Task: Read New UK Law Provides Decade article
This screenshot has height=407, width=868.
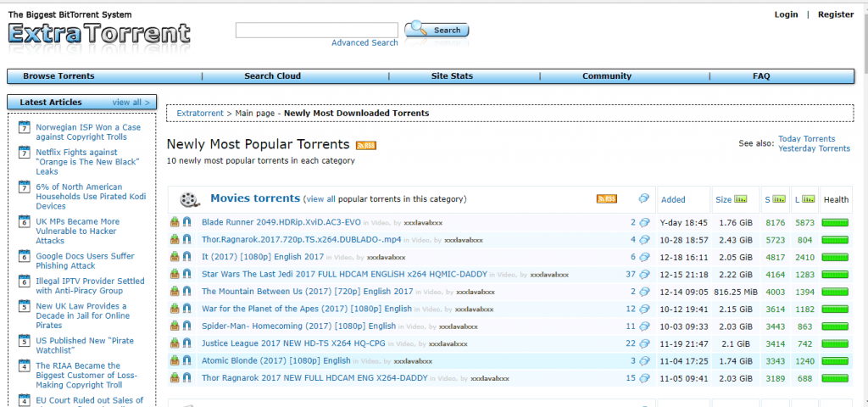Action: point(83,315)
